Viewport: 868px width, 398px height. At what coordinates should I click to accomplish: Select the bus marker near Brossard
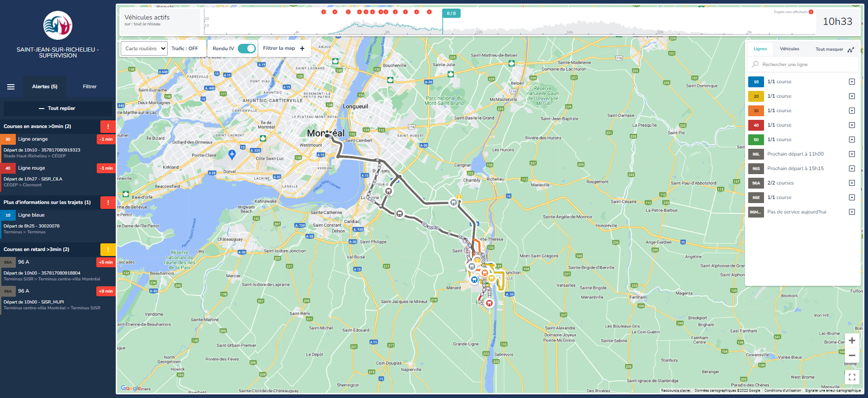[388, 191]
